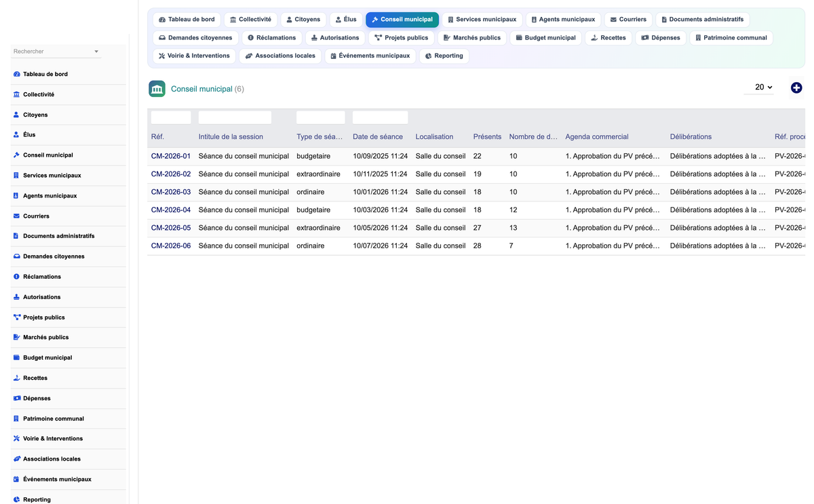This screenshot has height=504, width=814.
Task: Click the Réclamations sidebar alert icon
Action: pyautogui.click(x=16, y=277)
